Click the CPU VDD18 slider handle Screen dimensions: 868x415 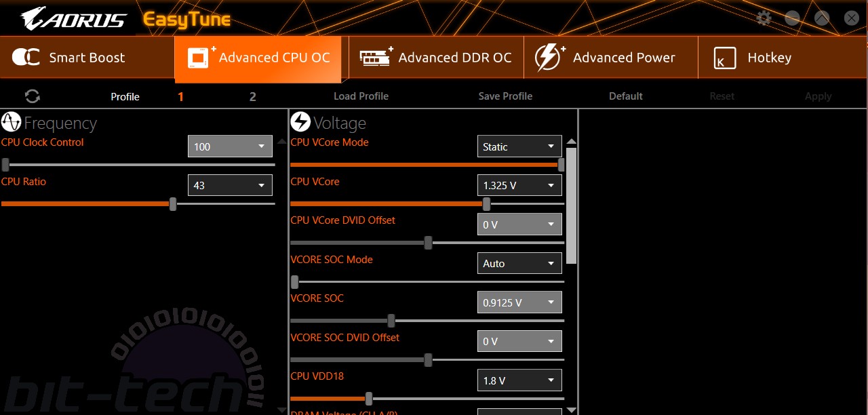tap(369, 398)
